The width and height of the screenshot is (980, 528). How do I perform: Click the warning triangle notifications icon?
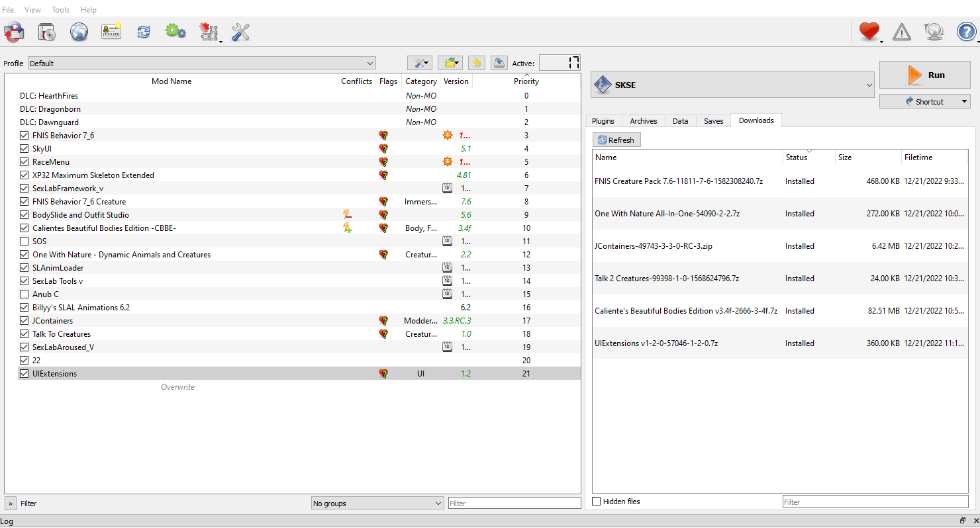click(x=901, y=31)
